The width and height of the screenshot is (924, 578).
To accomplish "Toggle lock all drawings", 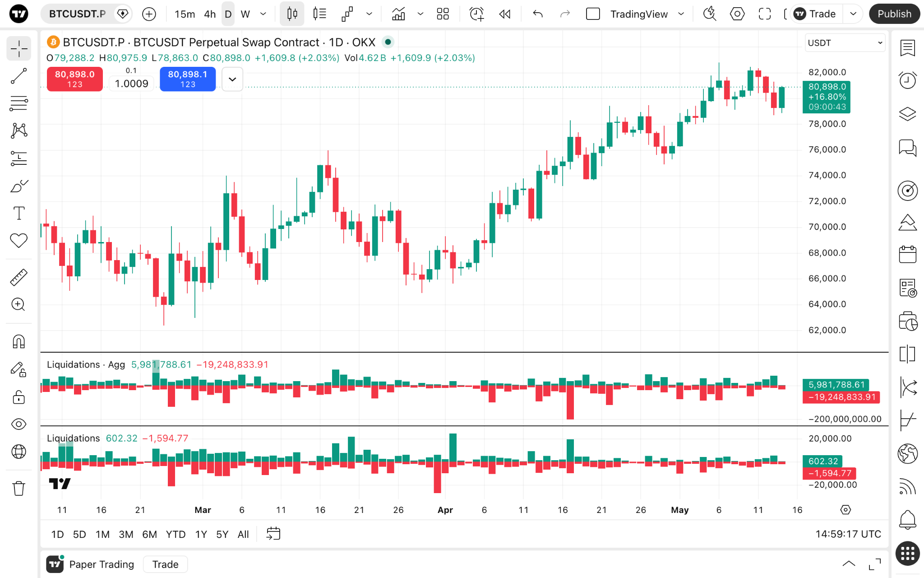I will pyautogui.click(x=19, y=397).
